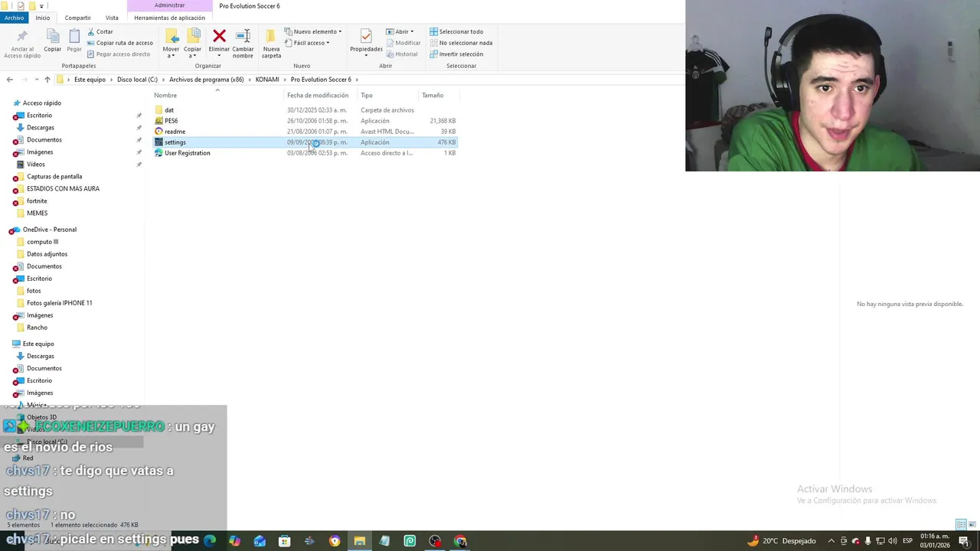
Task: Open the Fácil acceso dropdown
Action: click(x=307, y=43)
